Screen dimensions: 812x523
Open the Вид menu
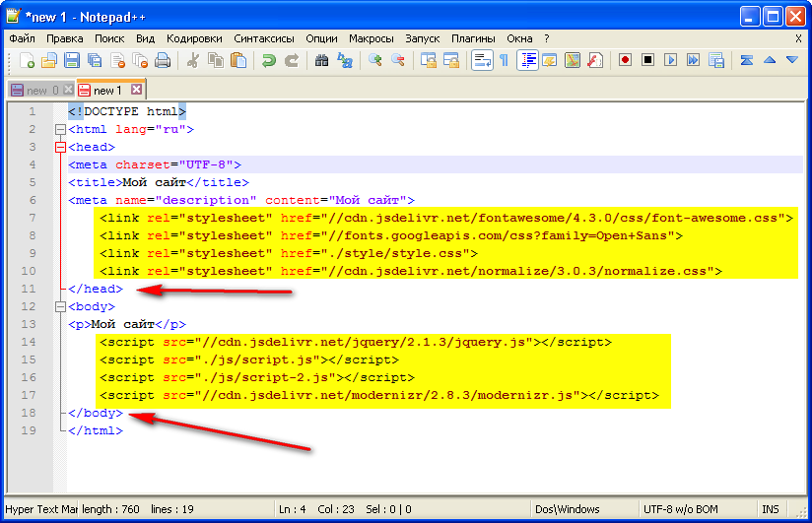(x=146, y=38)
